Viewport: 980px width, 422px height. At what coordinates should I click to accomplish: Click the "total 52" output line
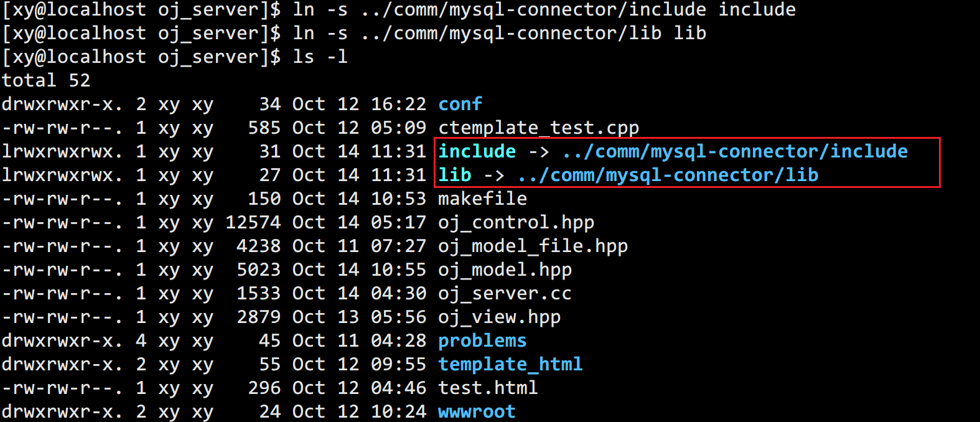tap(46, 80)
